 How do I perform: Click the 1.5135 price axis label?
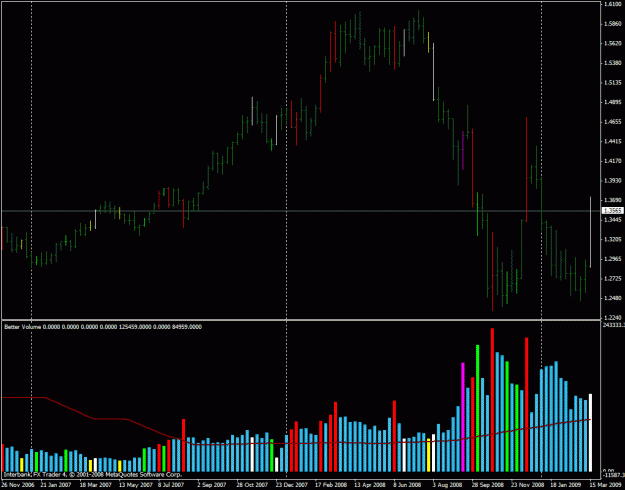point(613,83)
